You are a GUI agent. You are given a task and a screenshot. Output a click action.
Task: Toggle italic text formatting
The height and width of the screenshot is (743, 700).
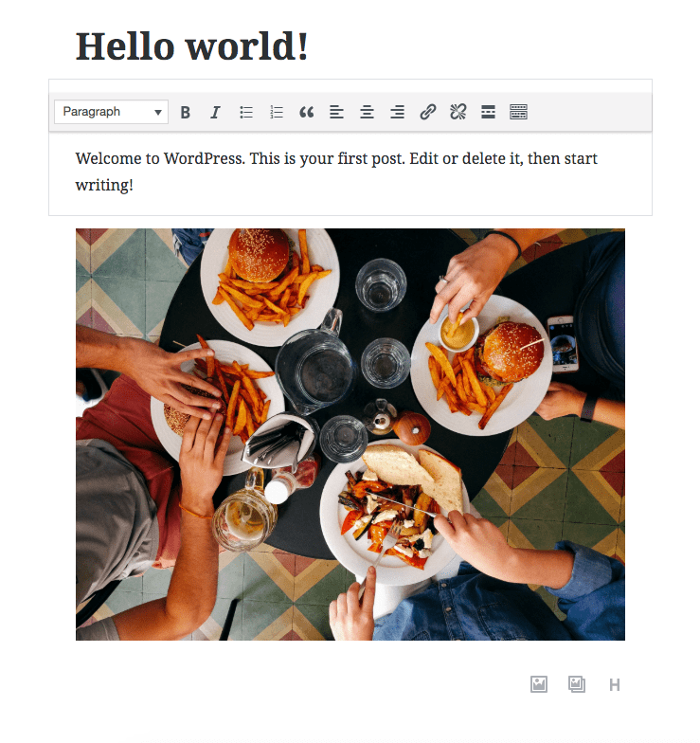216,112
